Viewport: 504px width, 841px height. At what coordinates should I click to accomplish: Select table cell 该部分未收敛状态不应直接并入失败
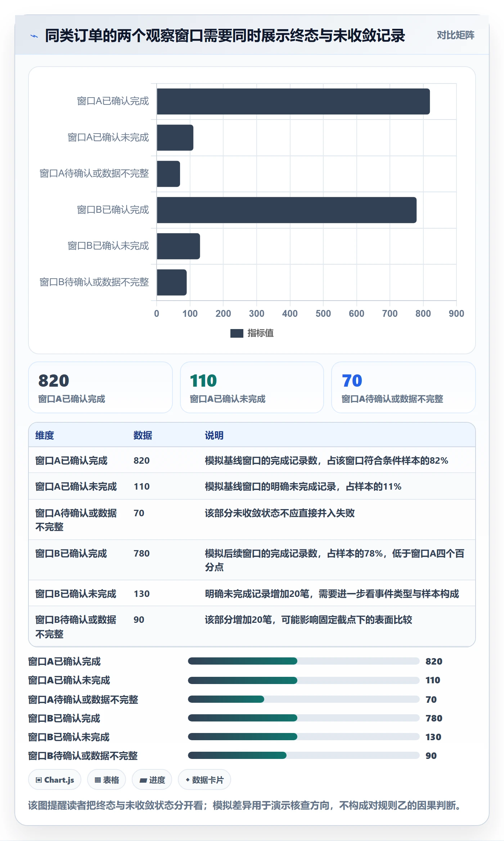[x=280, y=513]
